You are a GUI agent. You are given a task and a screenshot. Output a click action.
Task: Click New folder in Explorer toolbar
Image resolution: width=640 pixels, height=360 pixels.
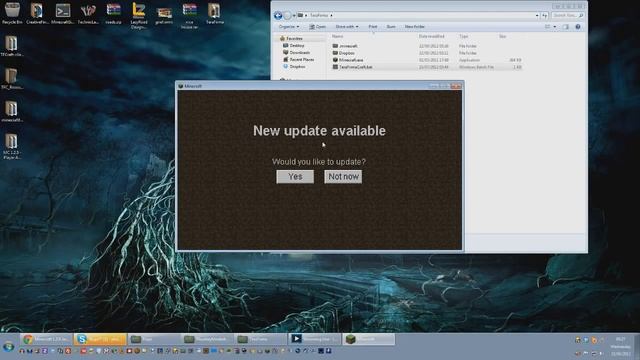[415, 27]
